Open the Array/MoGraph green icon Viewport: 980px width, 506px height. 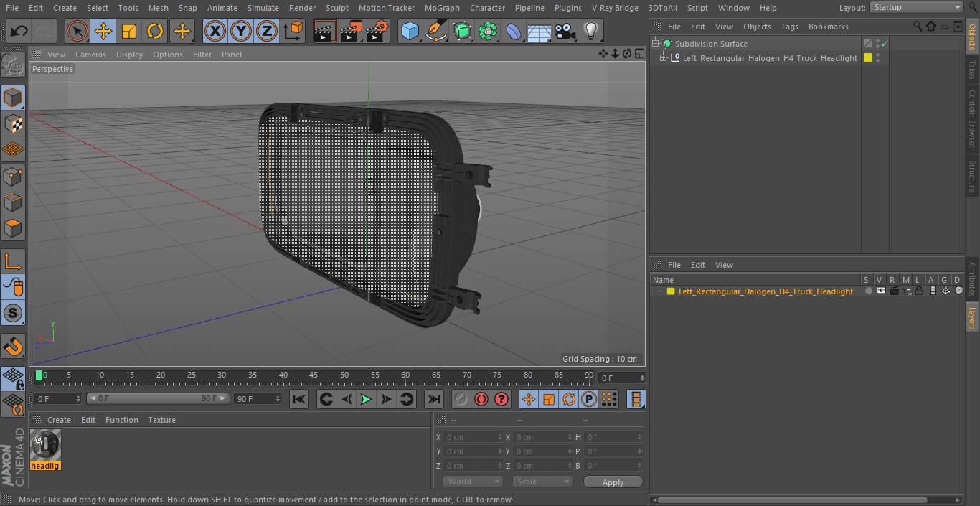point(488,31)
